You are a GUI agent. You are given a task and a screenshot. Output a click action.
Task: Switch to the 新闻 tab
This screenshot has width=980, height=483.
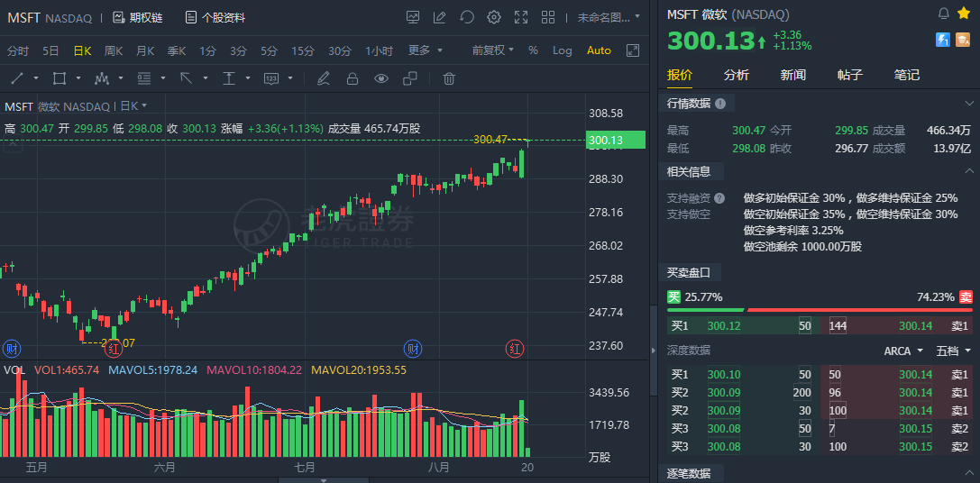(793, 76)
